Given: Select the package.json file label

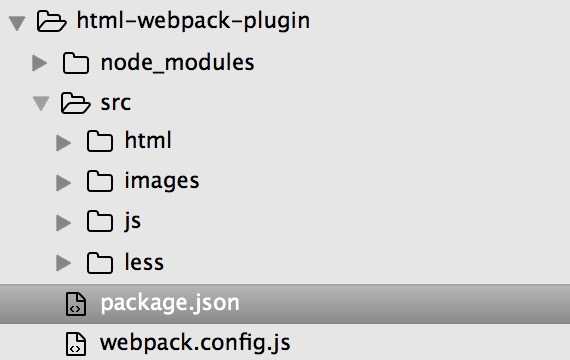Looking at the screenshot, I should 170,304.
